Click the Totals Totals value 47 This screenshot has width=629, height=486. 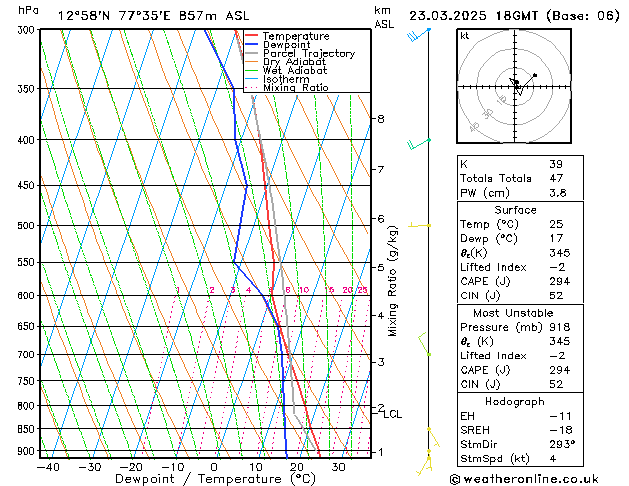[x=556, y=178]
